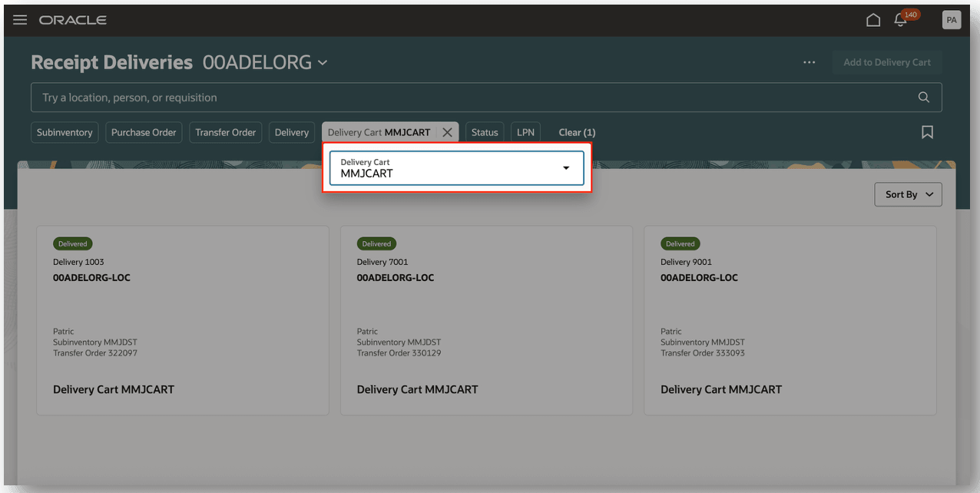Open the Delivery Cart MMJCART dropdown
This screenshot has height=493, width=980.
(457, 168)
